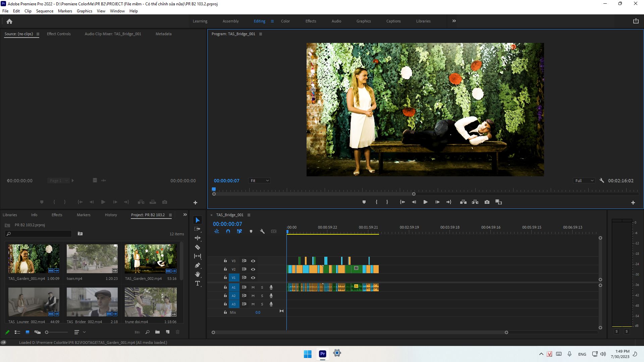Toggle Snap in timeline
The height and width of the screenshot is (362, 644).
click(x=228, y=231)
